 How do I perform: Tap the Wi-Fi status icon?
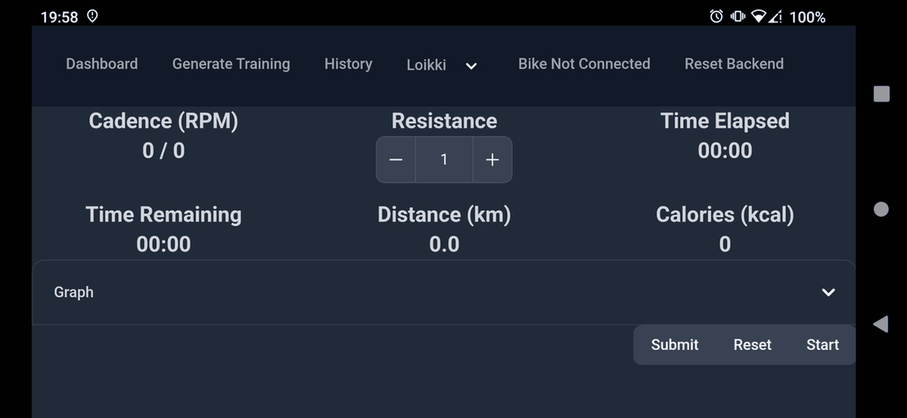(758, 16)
